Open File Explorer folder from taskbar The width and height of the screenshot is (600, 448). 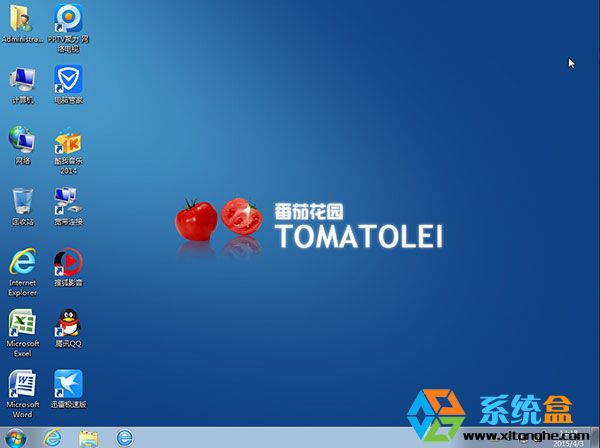[x=88, y=437]
